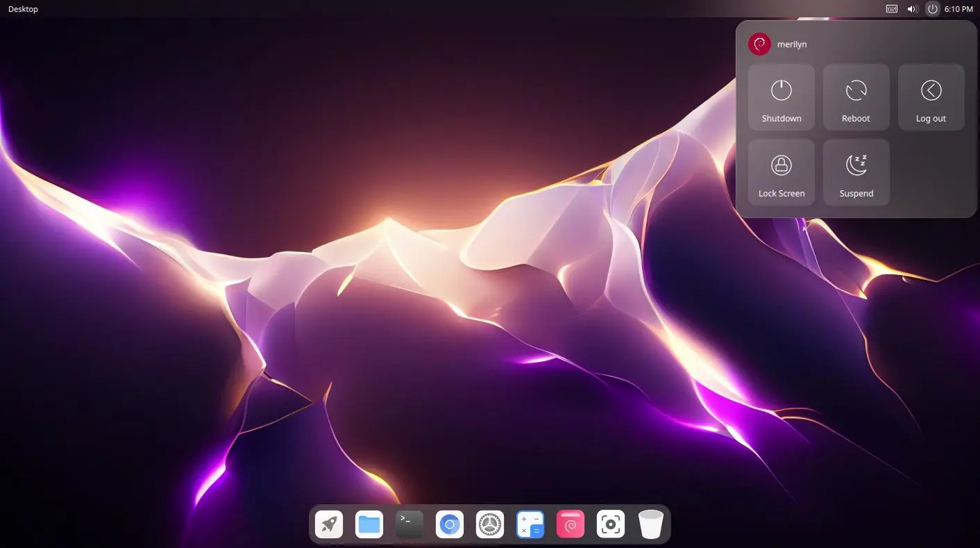Open the pink Debian swirl app
Screen dimensions: 980x548
click(x=571, y=524)
